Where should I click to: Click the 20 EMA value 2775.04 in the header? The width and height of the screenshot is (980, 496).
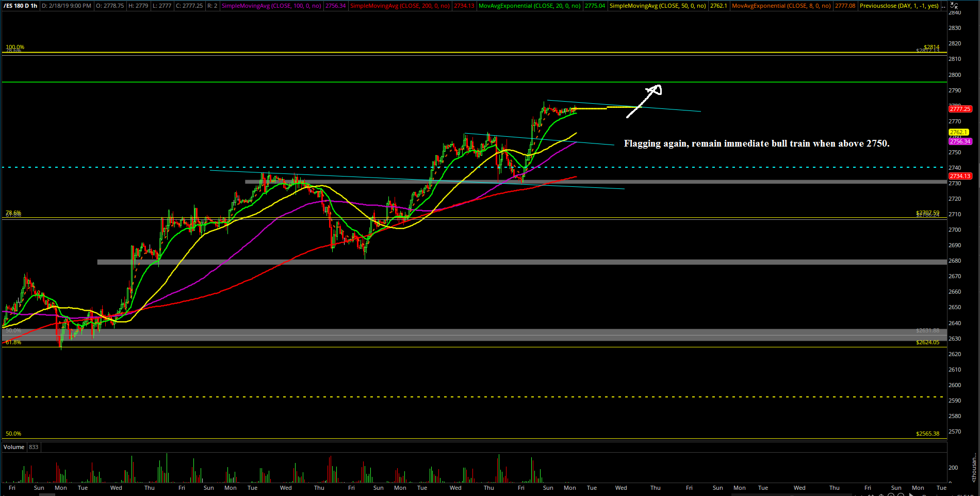coord(595,6)
